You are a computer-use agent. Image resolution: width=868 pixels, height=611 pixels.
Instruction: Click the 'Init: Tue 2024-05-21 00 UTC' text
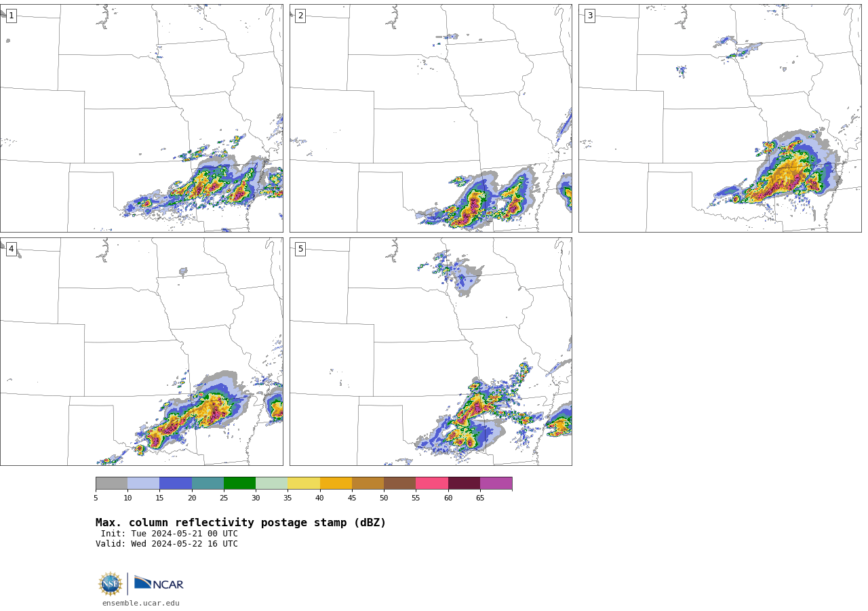(x=170, y=534)
